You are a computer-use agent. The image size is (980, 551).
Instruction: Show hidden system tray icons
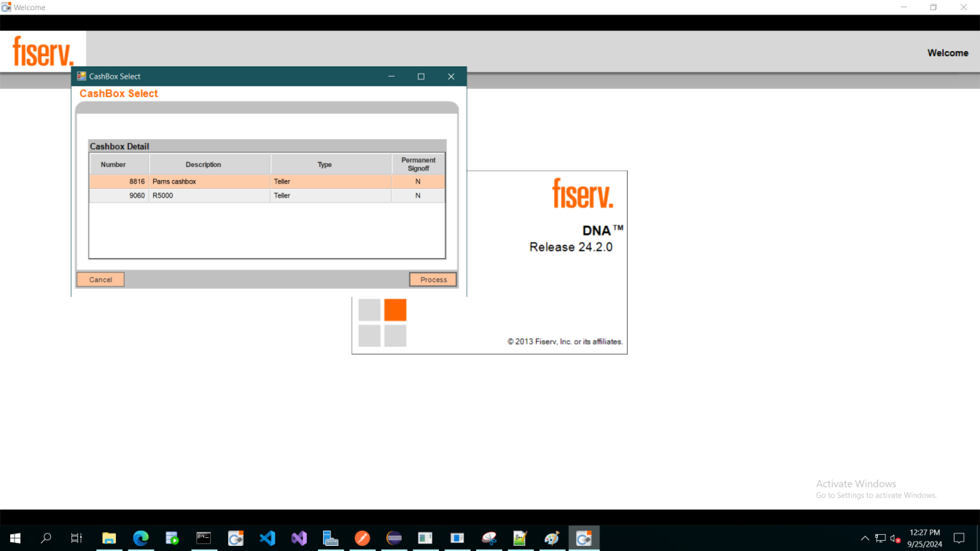[x=865, y=539]
